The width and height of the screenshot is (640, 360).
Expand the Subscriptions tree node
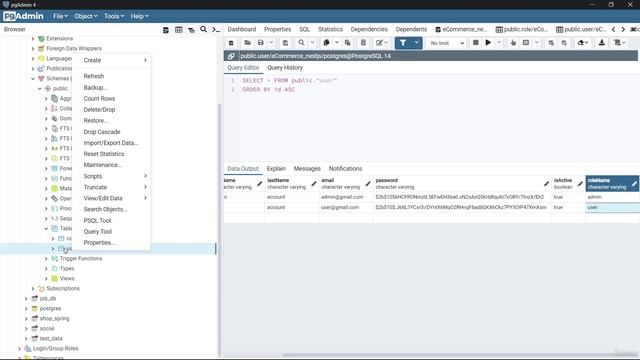[33, 289]
